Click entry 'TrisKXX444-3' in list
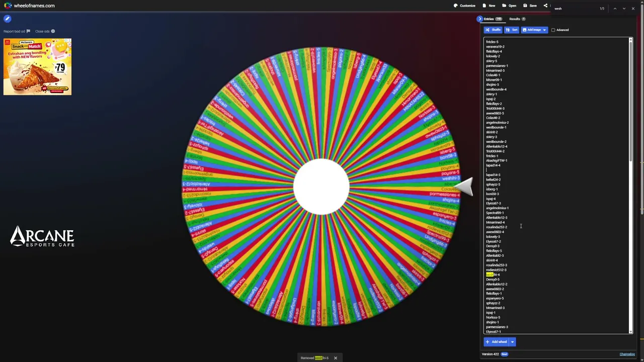This screenshot has width=644, height=362. [495, 109]
